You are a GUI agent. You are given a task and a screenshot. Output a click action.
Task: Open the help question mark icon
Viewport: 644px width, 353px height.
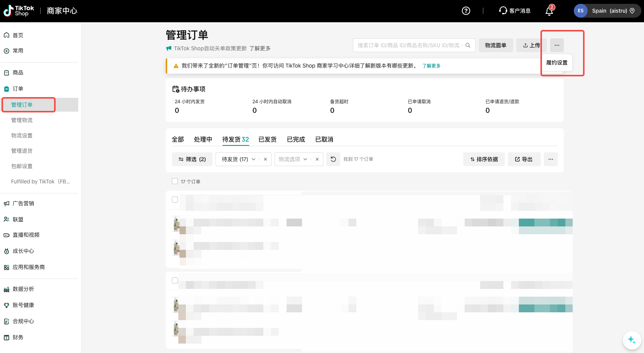pyautogui.click(x=466, y=11)
